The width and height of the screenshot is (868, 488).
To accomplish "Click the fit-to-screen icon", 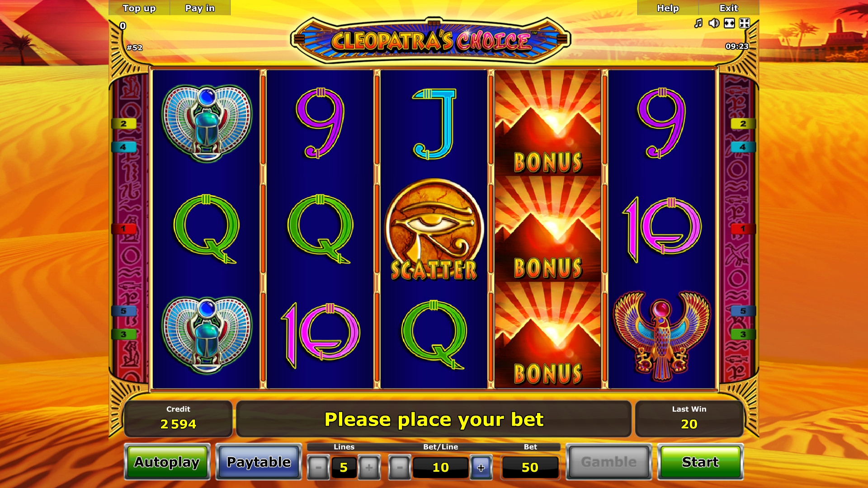I will click(x=729, y=23).
